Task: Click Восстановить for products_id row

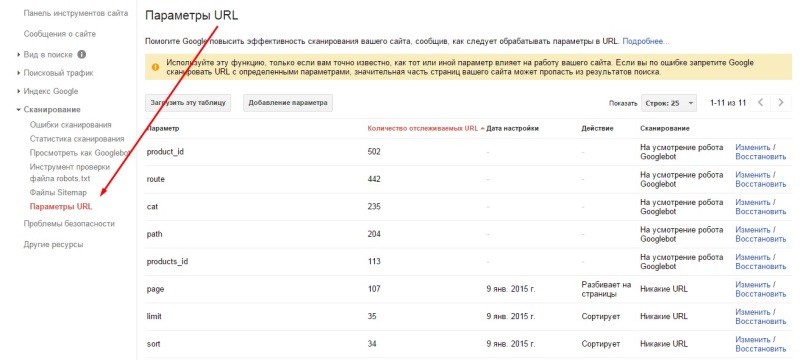Action: pos(761,267)
